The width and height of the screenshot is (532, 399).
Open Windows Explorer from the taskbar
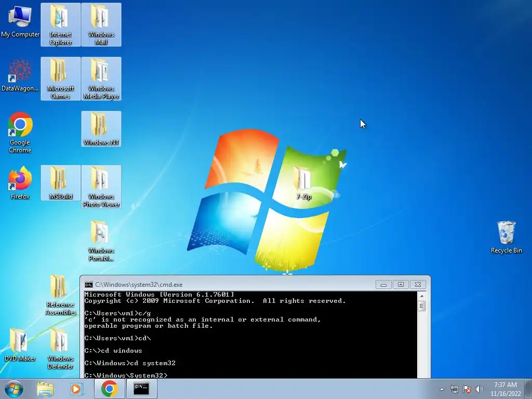[x=45, y=389]
